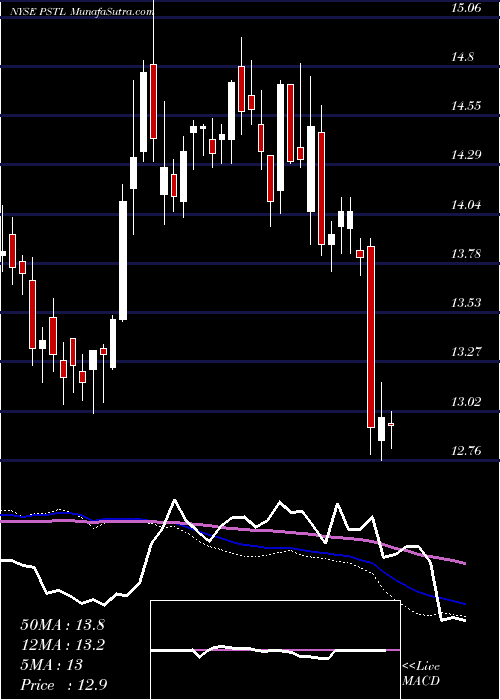Click the Price : 12.9 readout
This screenshot has height=700, width=500.
(x=63, y=685)
